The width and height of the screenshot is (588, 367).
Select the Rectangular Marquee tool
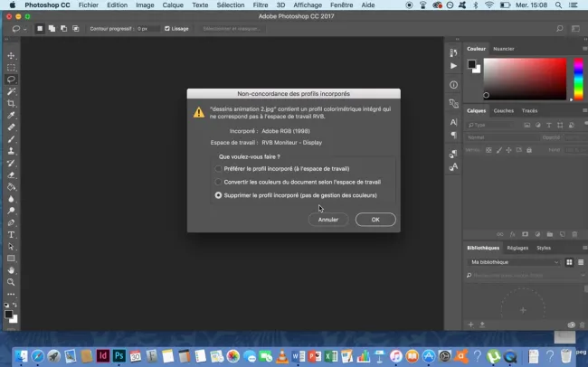pos(11,68)
